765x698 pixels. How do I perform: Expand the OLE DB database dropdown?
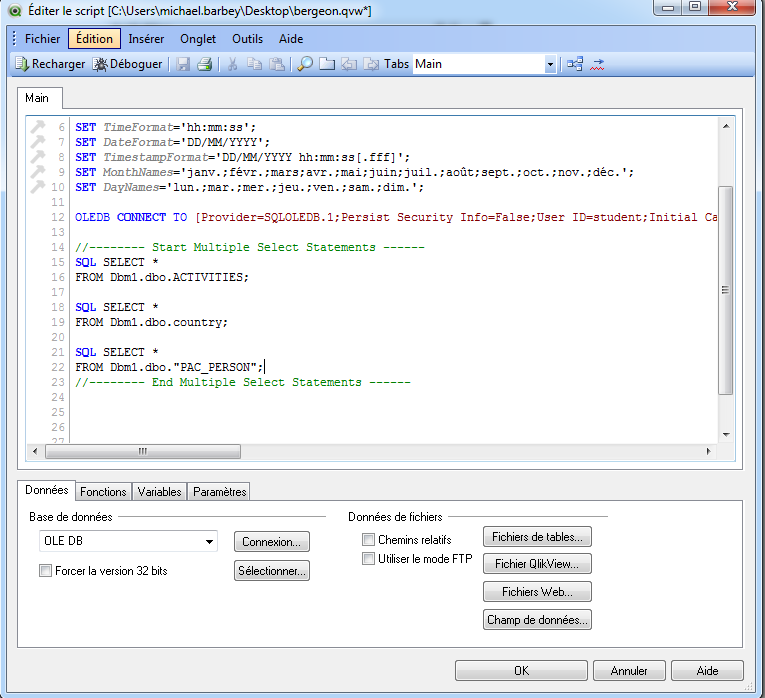(209, 541)
